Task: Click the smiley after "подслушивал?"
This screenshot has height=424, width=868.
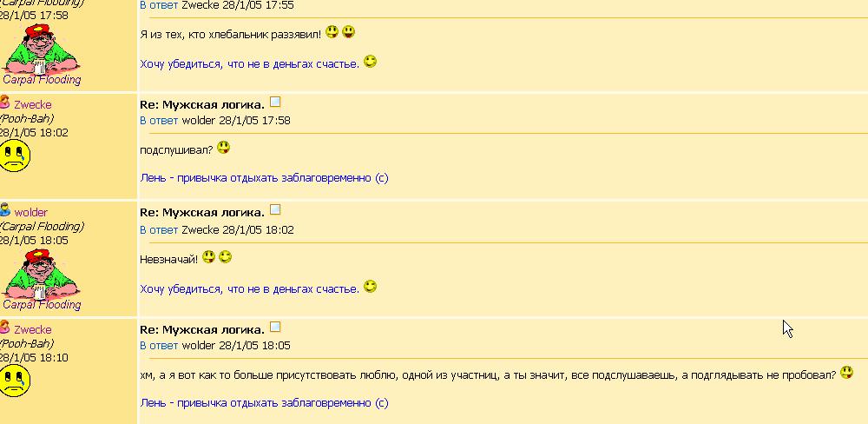Action: click(x=223, y=148)
